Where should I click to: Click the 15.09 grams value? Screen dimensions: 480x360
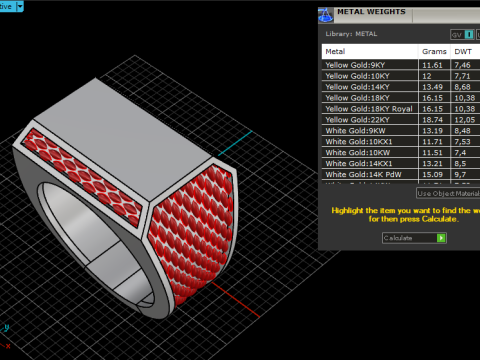coord(432,175)
